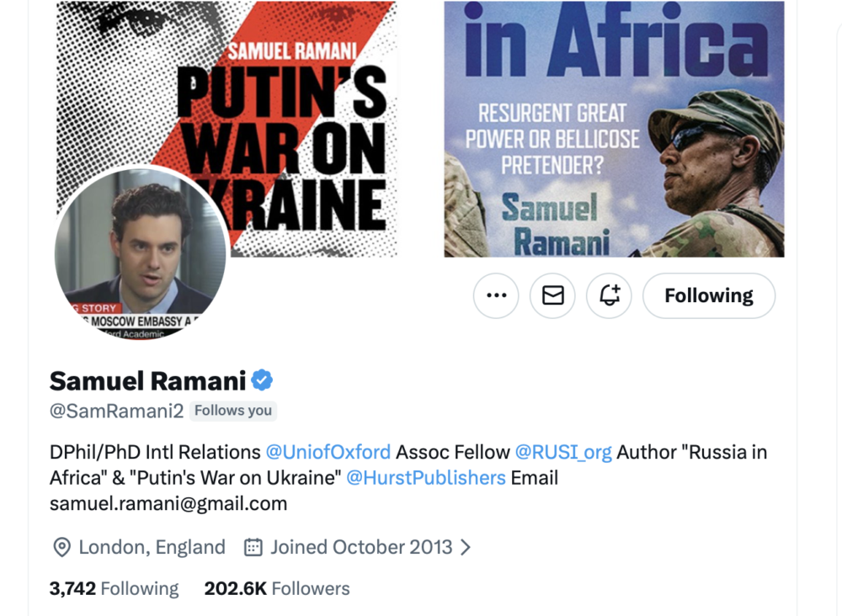Toggle the Following button
Screen dimensions: 842x616
click(x=708, y=295)
